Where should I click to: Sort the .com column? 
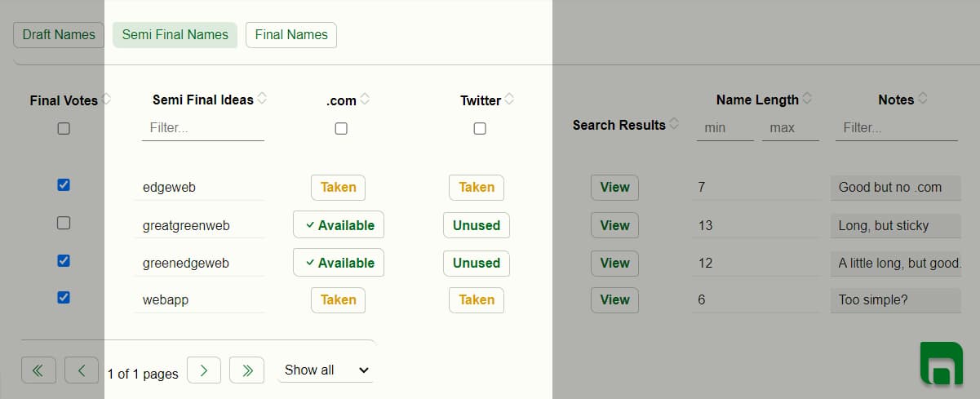click(365, 100)
